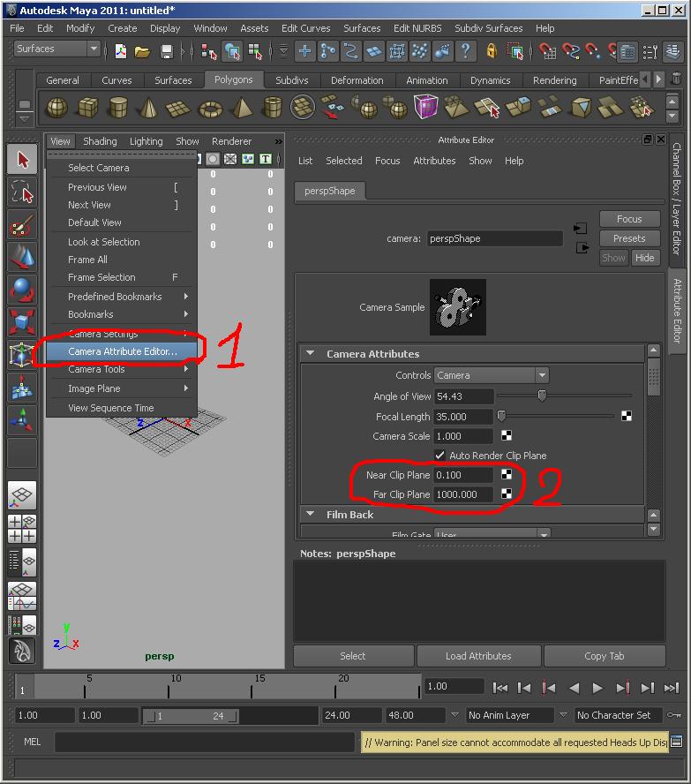Click the polygon cube shelf icon
The width and height of the screenshot is (691, 784).
click(x=87, y=108)
